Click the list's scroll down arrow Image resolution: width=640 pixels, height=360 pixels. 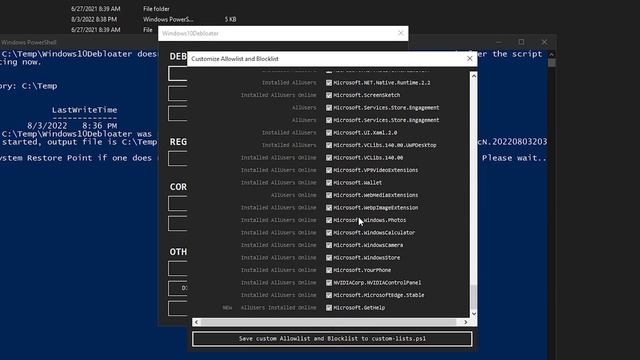pos(473,313)
